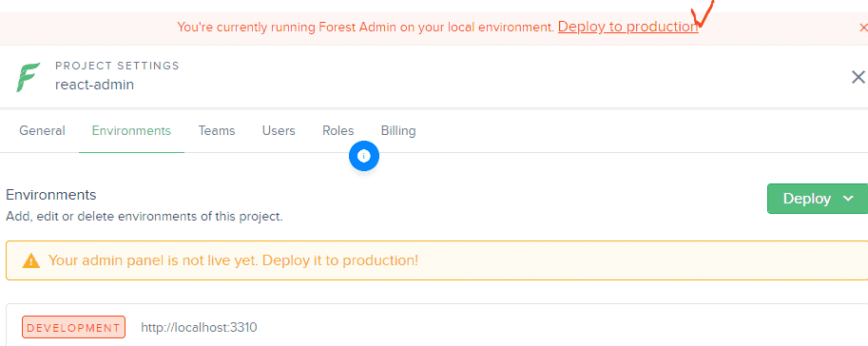Click the orange warning triangle icon

(x=31, y=260)
